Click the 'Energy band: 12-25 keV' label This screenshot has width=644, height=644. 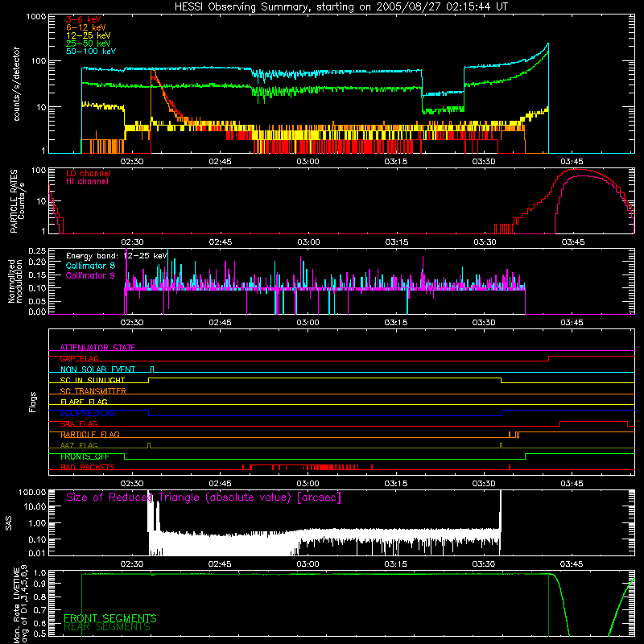click(117, 256)
